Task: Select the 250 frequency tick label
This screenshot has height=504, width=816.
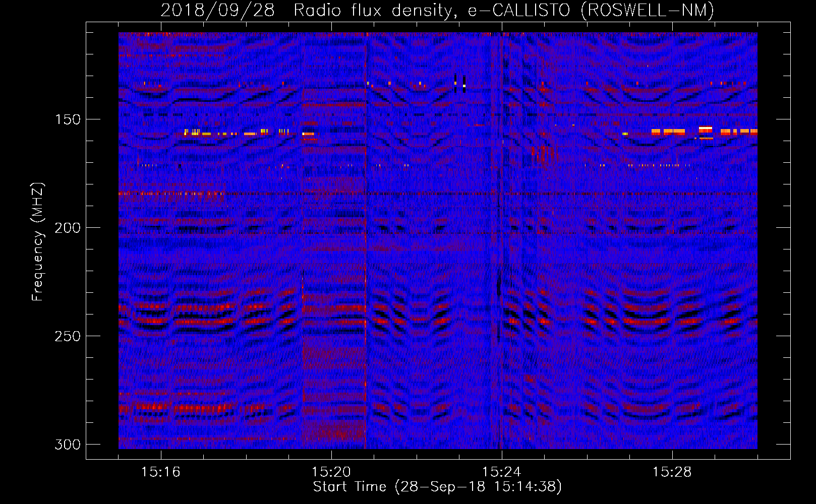Action: click(x=68, y=336)
